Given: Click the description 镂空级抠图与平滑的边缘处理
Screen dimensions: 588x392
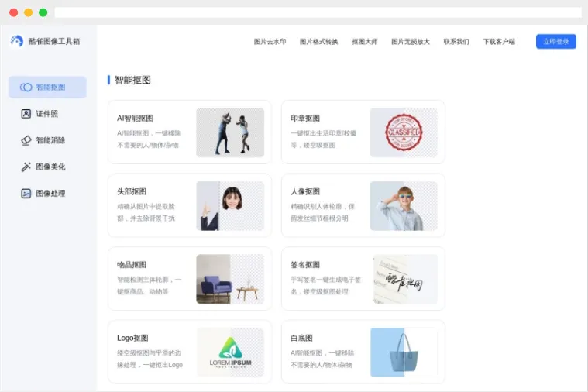Looking at the screenshot, I should (150, 359).
